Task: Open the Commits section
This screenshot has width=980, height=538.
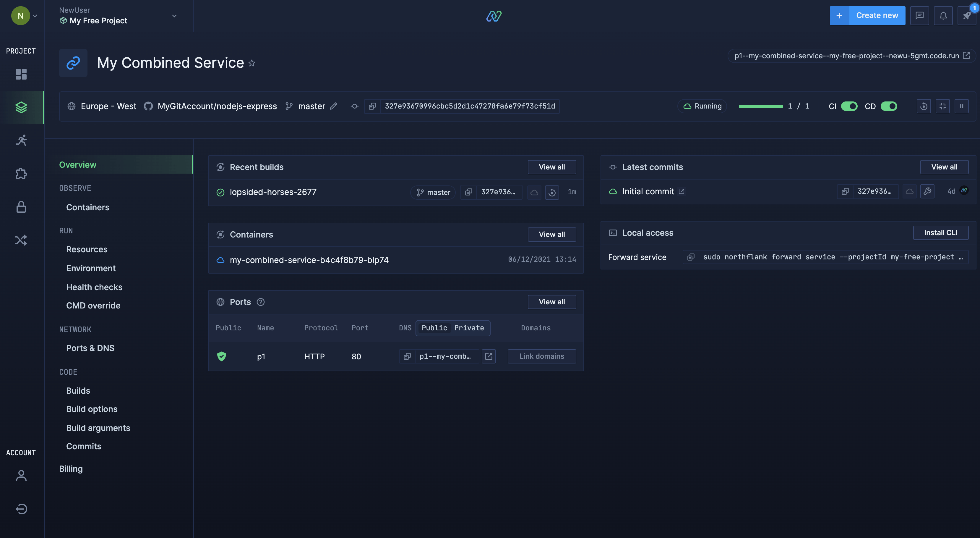Action: tap(84, 446)
